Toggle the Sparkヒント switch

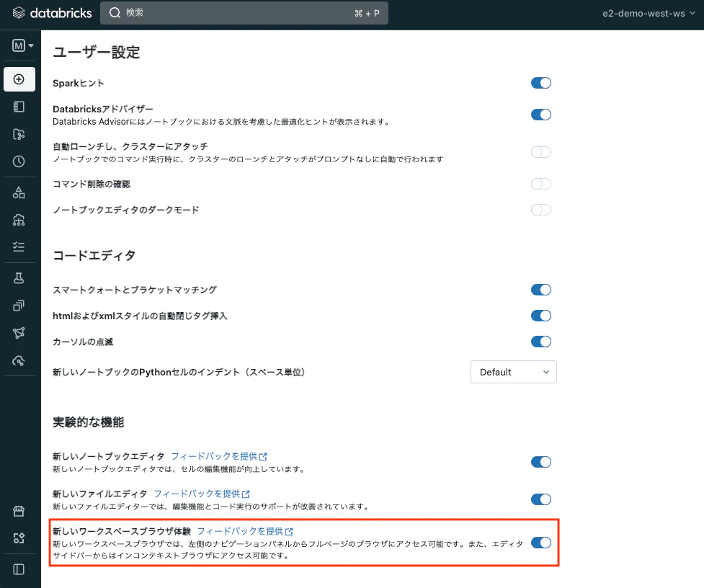tap(541, 83)
